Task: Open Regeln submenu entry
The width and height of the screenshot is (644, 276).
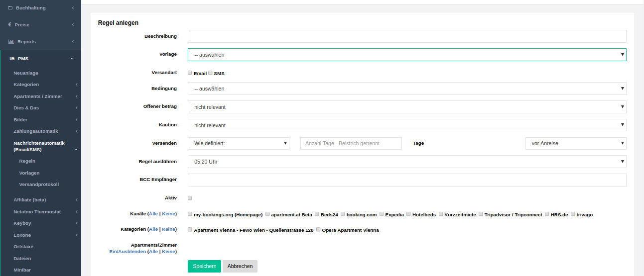Action: pyautogui.click(x=27, y=161)
